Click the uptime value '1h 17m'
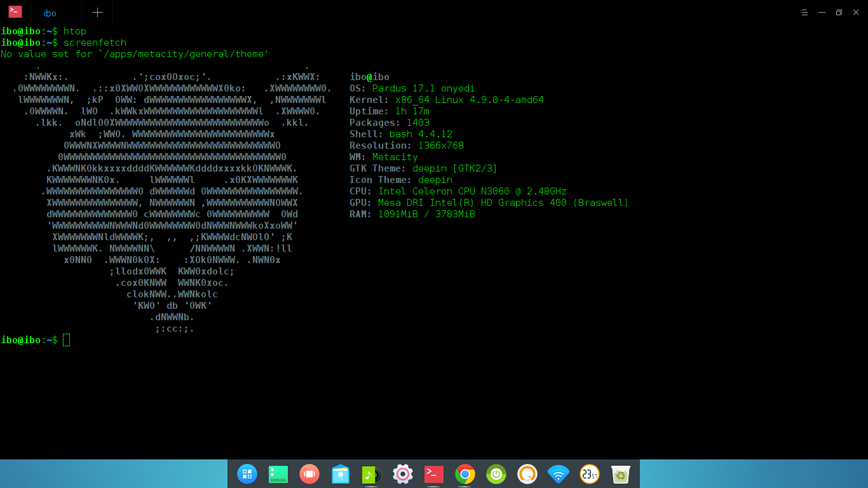 click(412, 111)
